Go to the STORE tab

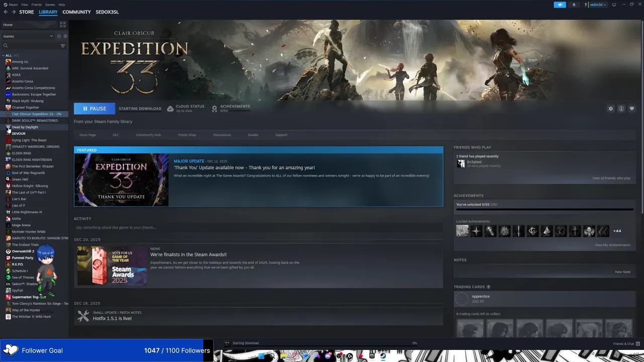pyautogui.click(x=27, y=12)
